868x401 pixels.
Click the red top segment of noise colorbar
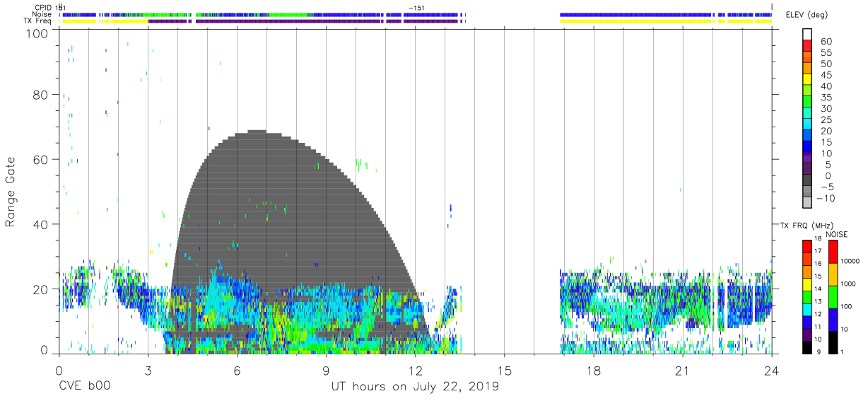[x=833, y=251]
